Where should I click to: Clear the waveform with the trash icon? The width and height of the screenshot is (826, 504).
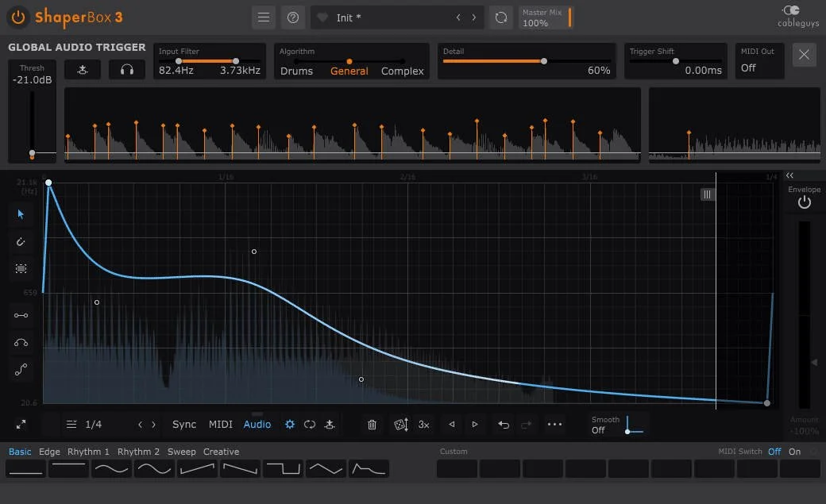coord(372,424)
